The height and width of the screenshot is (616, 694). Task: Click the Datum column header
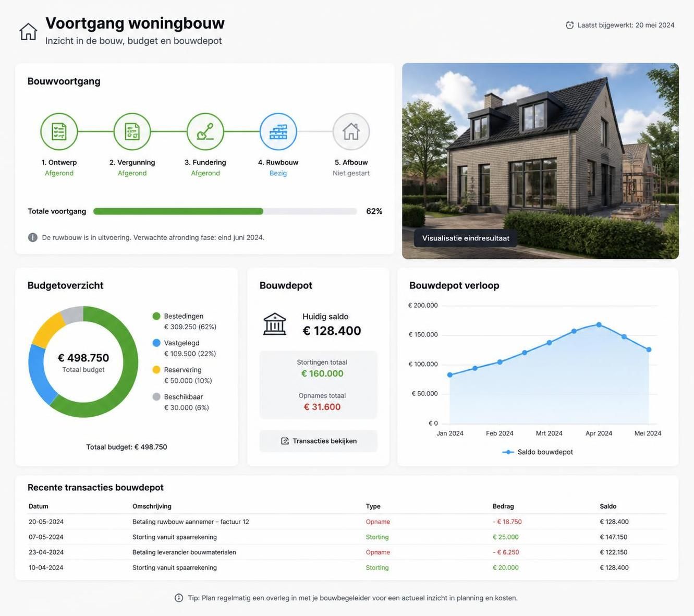39,506
